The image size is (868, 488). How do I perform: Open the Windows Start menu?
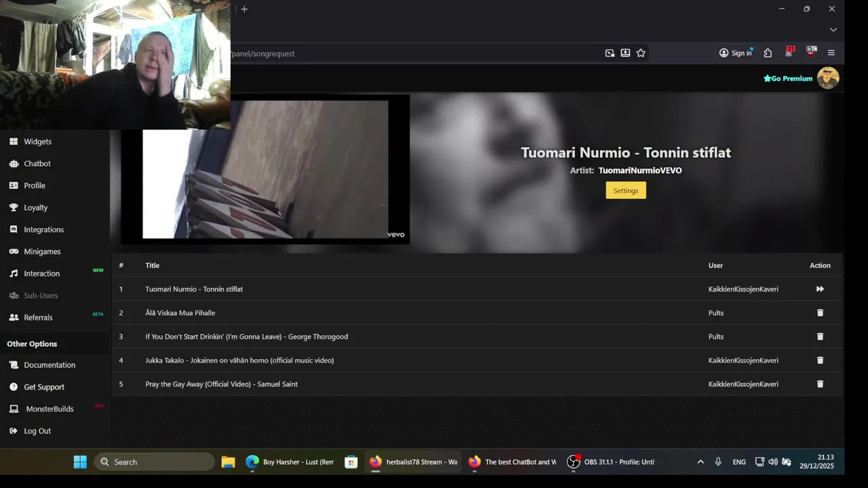[x=80, y=462]
